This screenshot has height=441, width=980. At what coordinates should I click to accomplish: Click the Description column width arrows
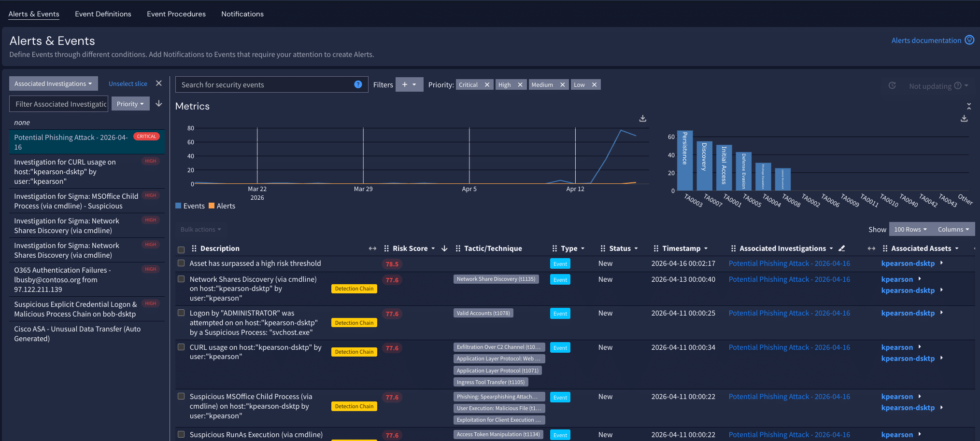(x=372, y=248)
